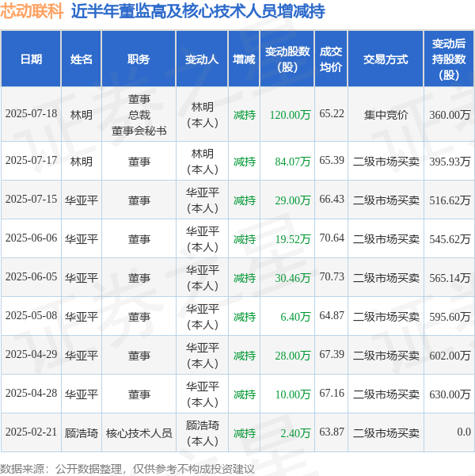Click the average price 63.87
The image size is (475, 476).
tap(332, 432)
